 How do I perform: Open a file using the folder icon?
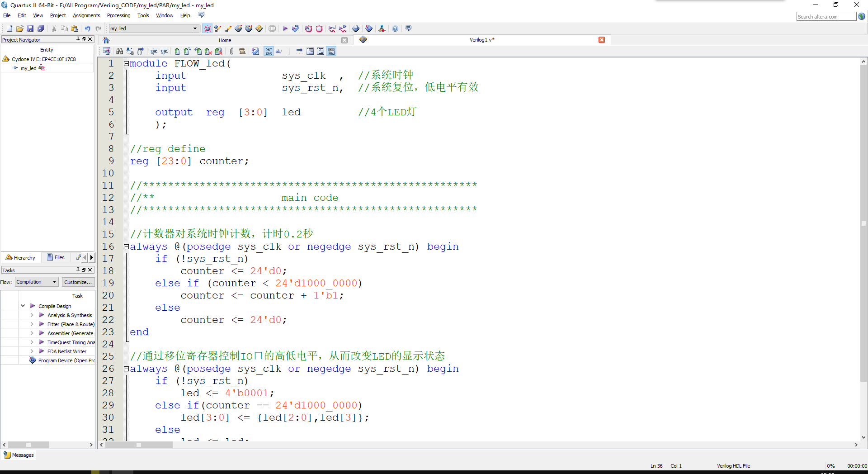19,28
